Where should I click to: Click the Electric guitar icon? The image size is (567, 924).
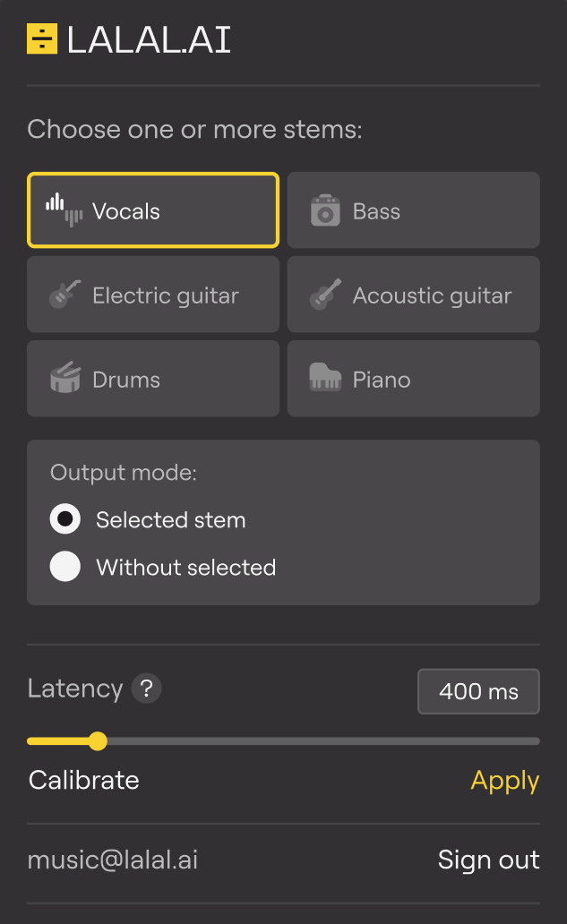[65, 295]
